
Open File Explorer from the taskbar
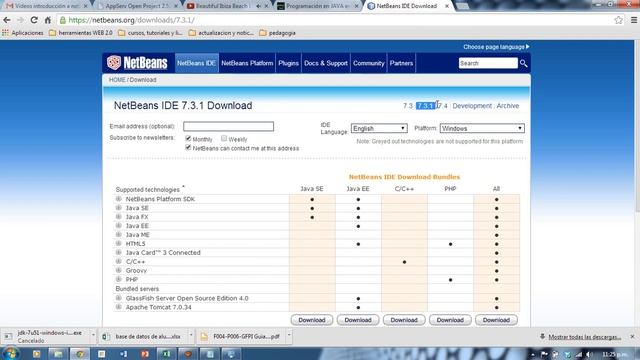(58, 354)
